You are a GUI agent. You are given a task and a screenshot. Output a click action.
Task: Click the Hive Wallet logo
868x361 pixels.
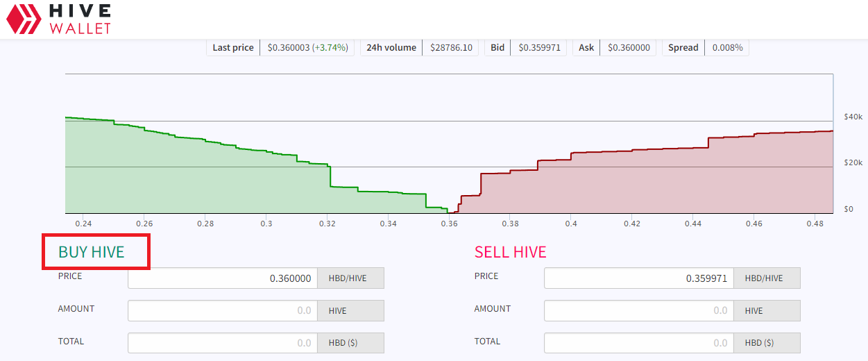pyautogui.click(x=58, y=19)
